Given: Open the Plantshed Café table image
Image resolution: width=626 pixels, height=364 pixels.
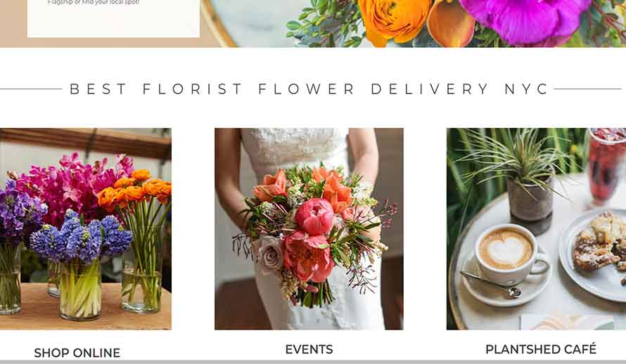Looking at the screenshot, I should pos(536,228).
